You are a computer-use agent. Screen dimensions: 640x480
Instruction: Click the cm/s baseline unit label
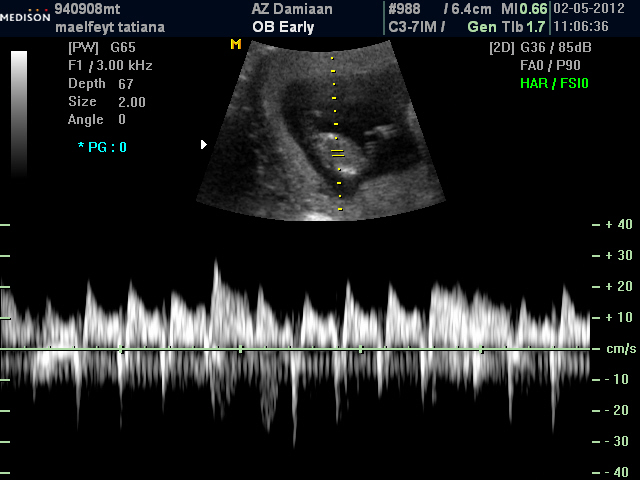621,349
